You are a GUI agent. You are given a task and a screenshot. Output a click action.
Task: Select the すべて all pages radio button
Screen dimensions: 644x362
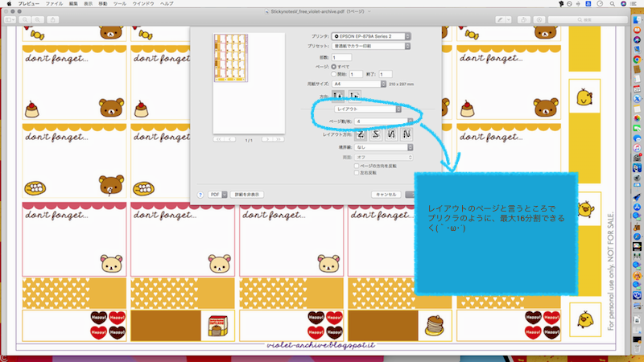point(334,67)
